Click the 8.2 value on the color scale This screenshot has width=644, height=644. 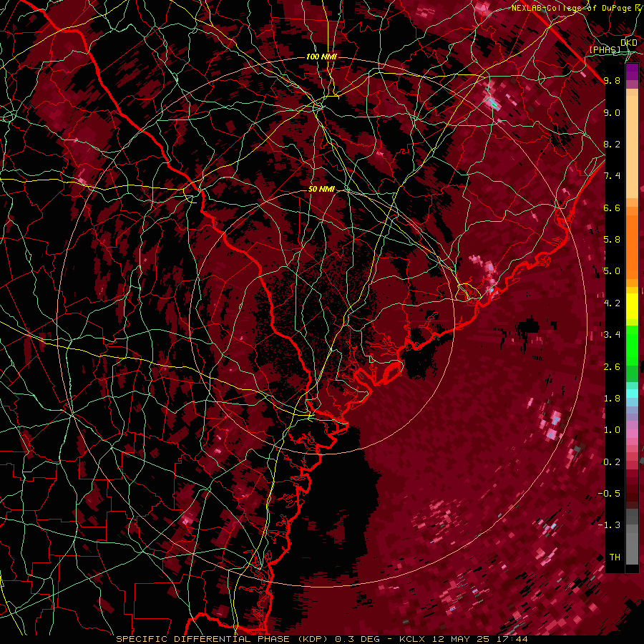tap(612, 144)
